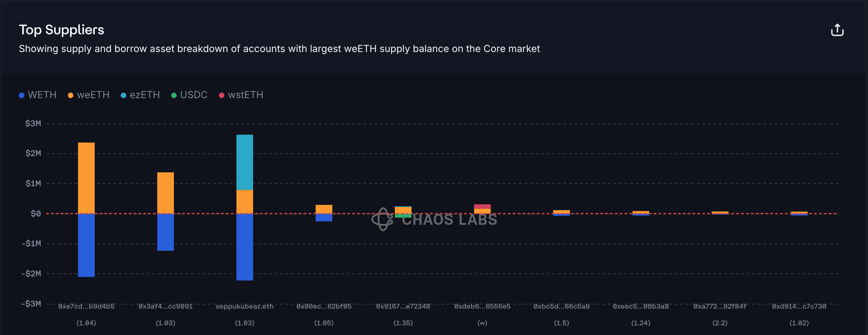Toggle WETH series in legend
The image size is (868, 335).
42,95
